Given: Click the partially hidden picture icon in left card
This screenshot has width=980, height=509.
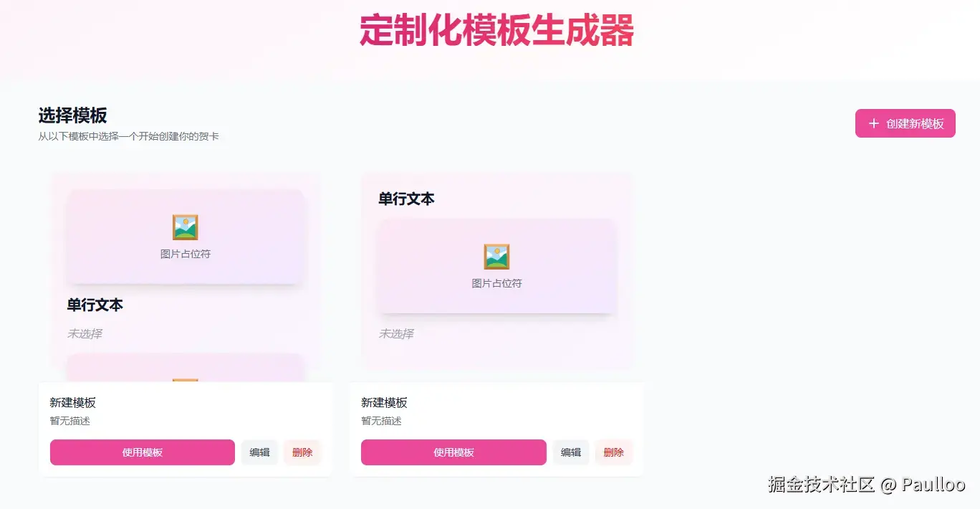Looking at the screenshot, I should click(186, 380).
